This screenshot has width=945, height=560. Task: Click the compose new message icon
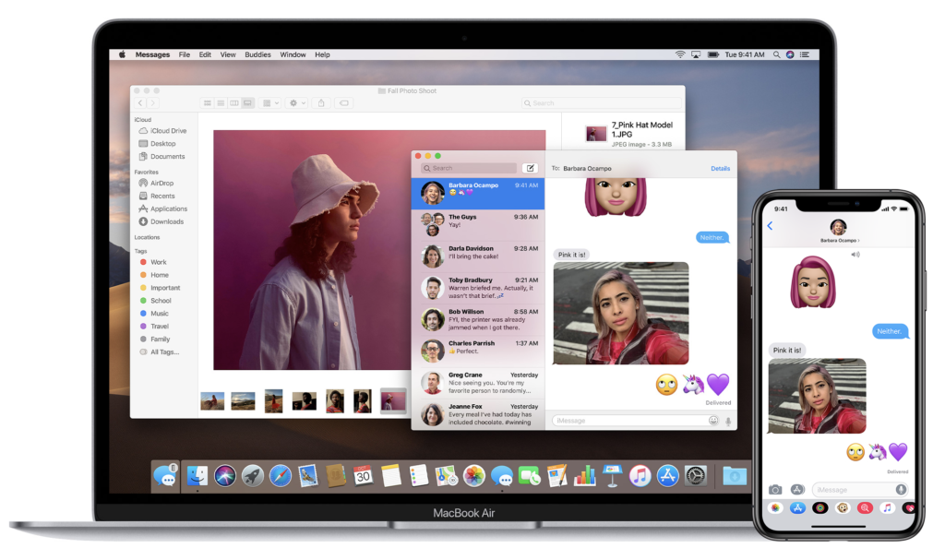(530, 168)
